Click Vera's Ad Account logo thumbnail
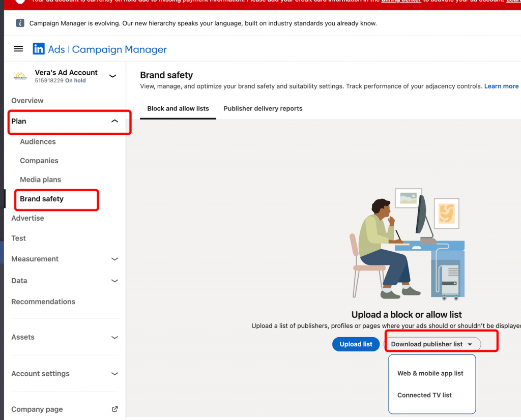521x420 pixels. 20,76
